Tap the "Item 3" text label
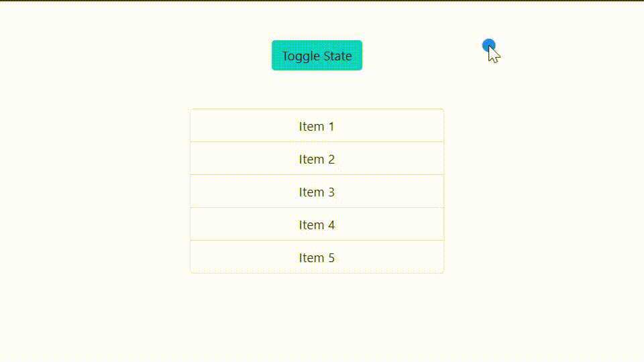 [317, 192]
